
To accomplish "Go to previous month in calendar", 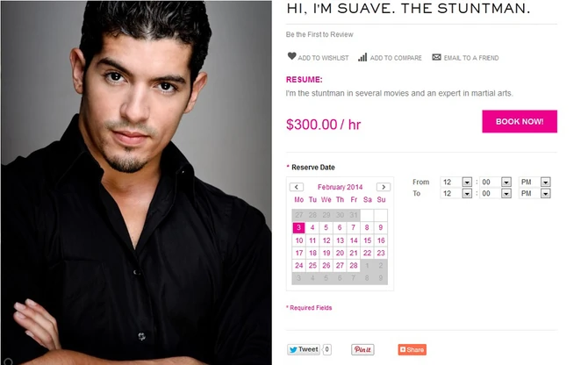I will point(297,187).
